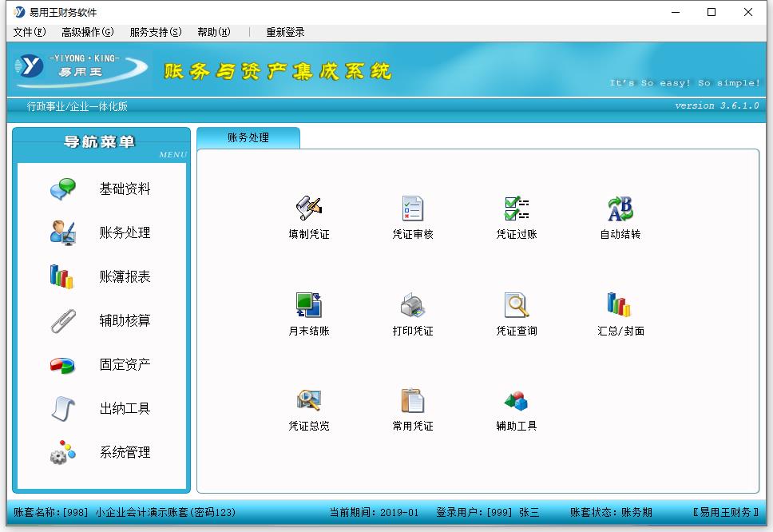Open the 填制凭证 (voucher entry) icon
This screenshot has width=773, height=532.
pos(307,216)
